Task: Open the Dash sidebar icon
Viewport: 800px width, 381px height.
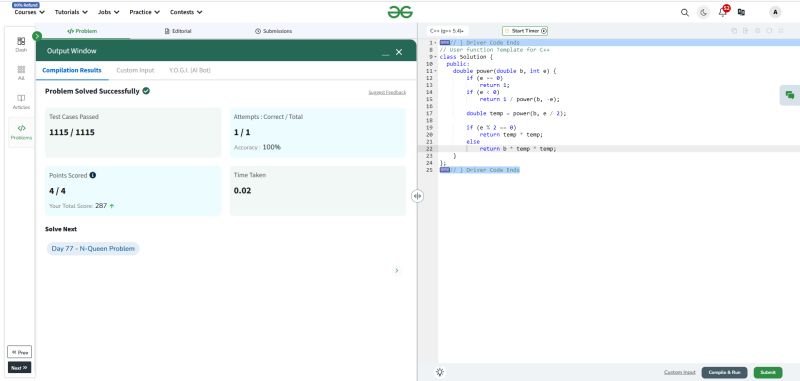Action: point(21,44)
